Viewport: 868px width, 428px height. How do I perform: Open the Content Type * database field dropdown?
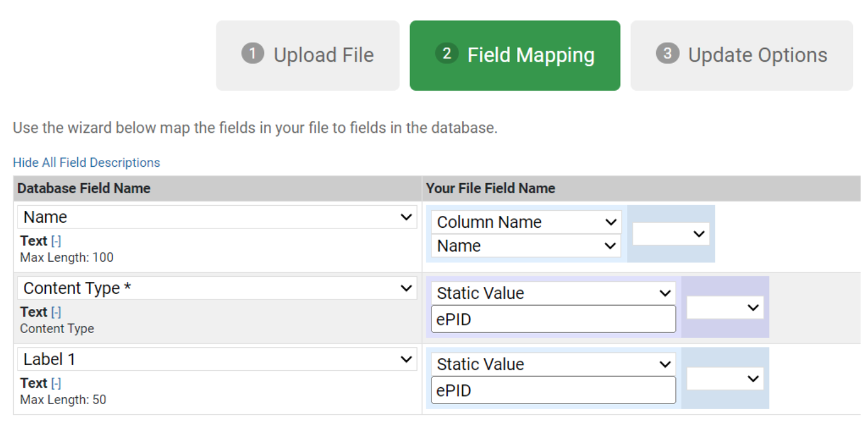pyautogui.click(x=217, y=288)
